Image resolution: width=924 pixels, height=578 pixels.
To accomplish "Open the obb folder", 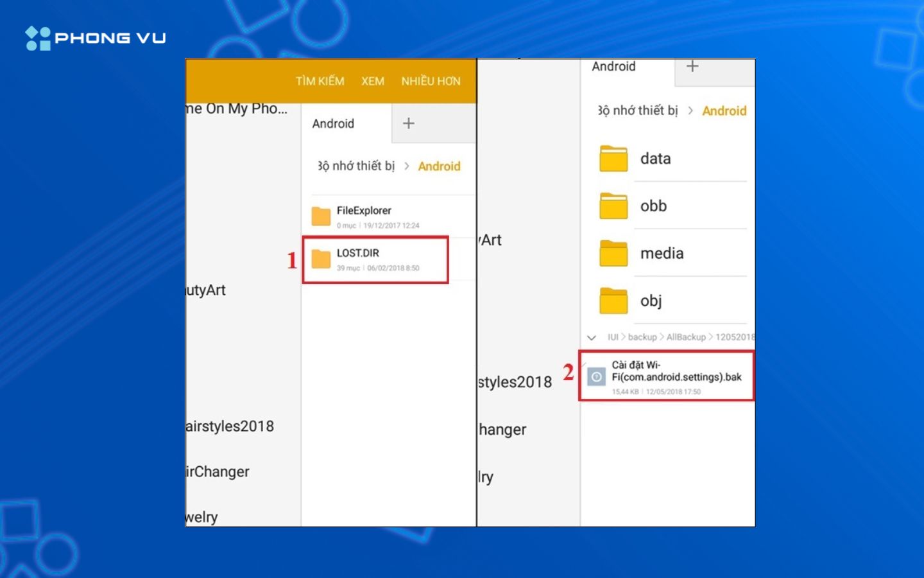I will pos(653,206).
